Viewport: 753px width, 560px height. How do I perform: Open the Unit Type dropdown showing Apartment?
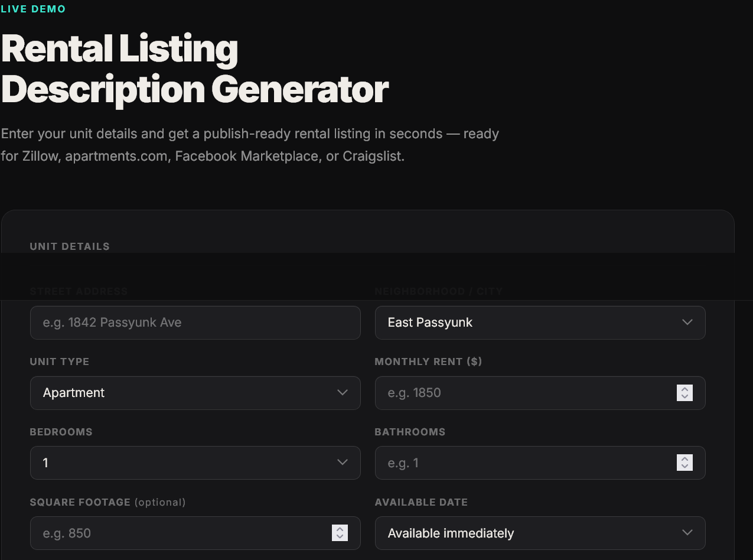195,393
